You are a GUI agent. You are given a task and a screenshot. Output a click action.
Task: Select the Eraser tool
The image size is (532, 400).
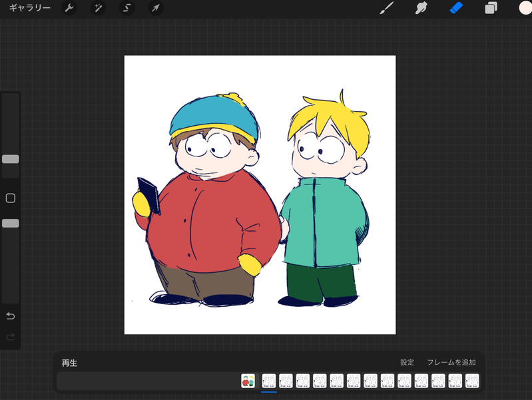[x=456, y=8]
